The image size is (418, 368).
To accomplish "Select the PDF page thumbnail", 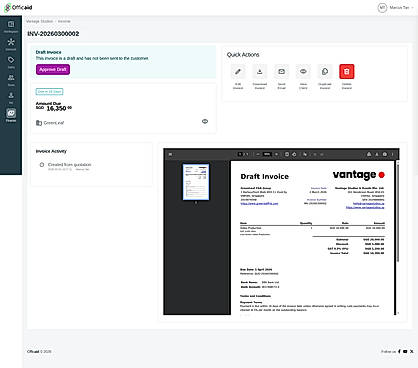I will 196,182.
